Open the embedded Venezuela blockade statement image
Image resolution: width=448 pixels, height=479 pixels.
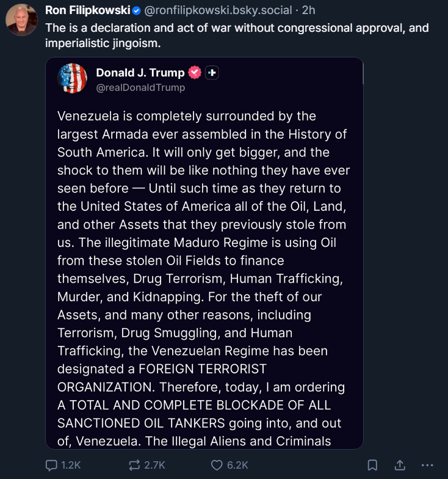click(204, 275)
